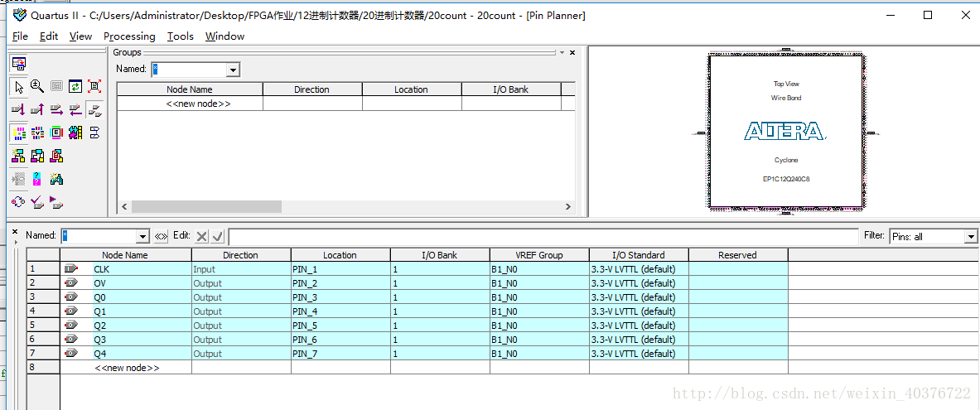Cancel edit with the X button
This screenshot has height=410, width=980.
tap(201, 236)
